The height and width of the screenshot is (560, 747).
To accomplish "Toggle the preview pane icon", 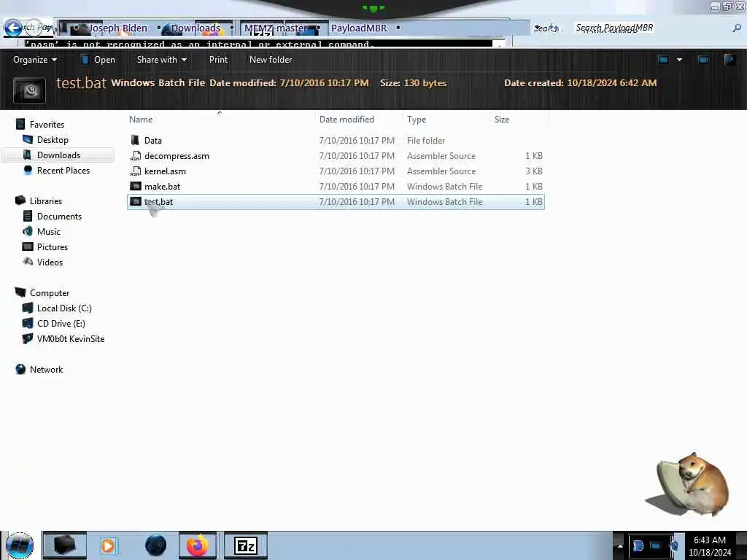I will coord(703,60).
